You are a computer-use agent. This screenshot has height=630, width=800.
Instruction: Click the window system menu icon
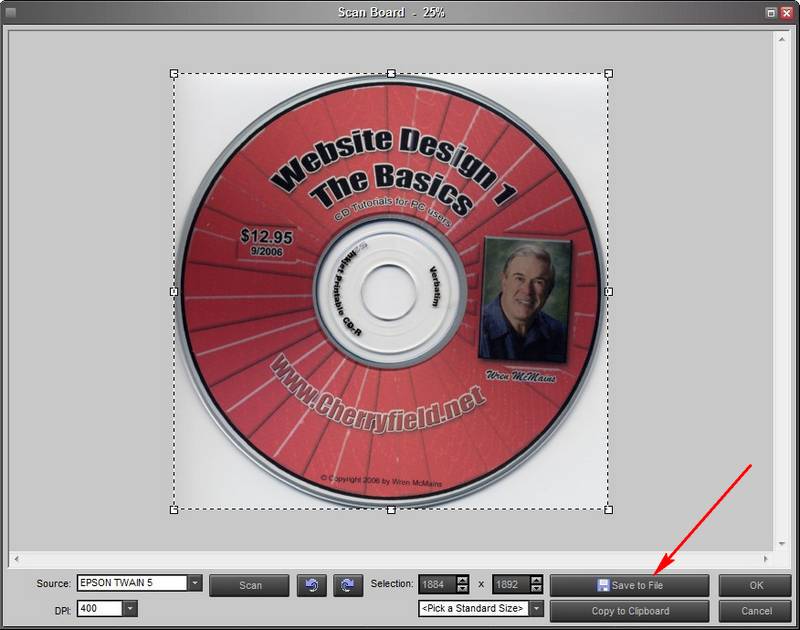[x=10, y=12]
